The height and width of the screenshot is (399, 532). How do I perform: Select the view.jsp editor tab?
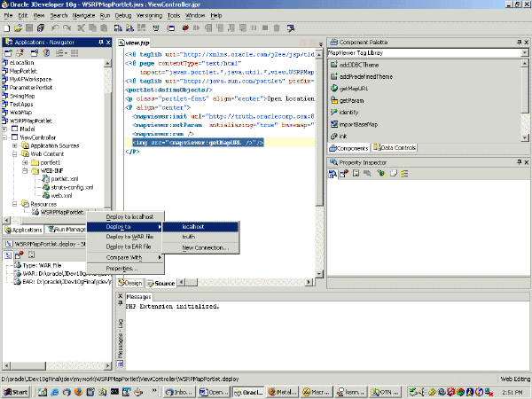tap(134, 43)
